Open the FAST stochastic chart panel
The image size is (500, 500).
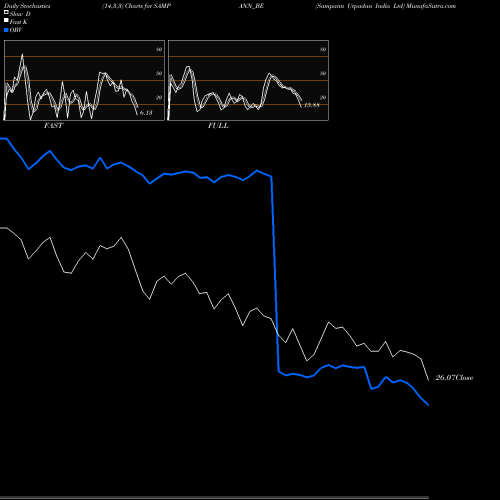point(84,80)
